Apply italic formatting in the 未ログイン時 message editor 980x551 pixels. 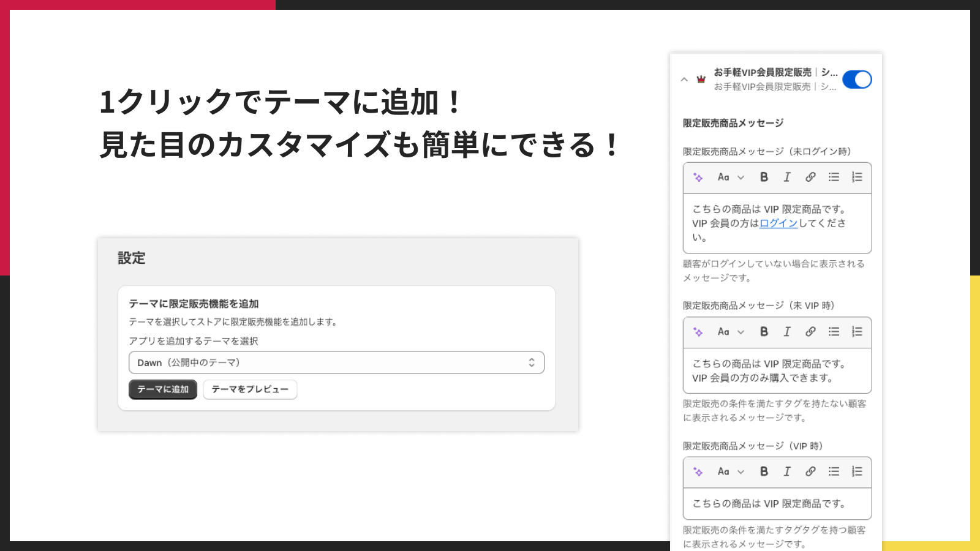pyautogui.click(x=787, y=178)
